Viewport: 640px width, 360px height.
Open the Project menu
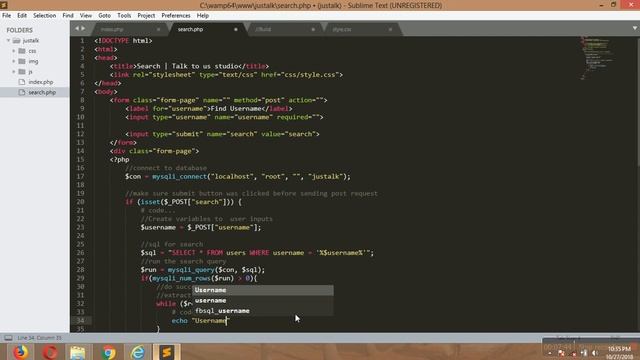click(x=146, y=16)
